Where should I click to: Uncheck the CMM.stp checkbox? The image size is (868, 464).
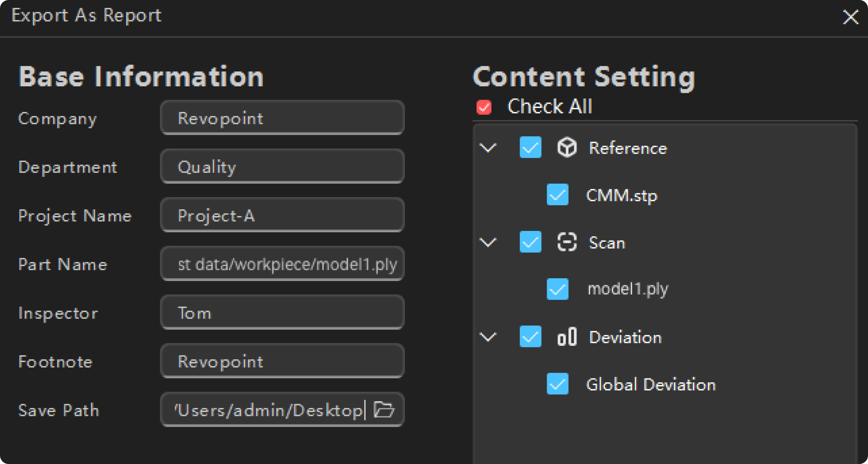click(557, 195)
